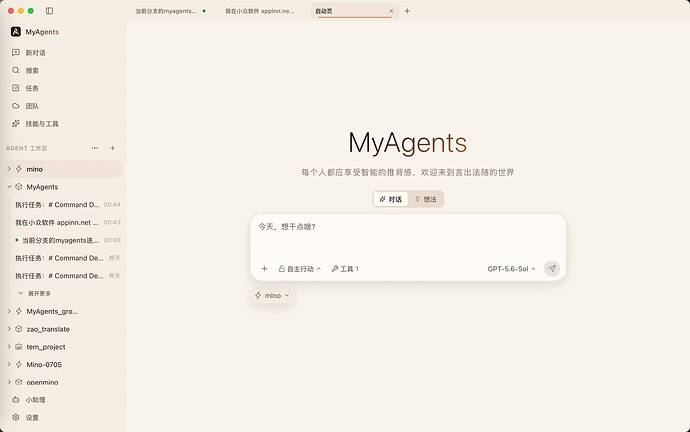Click the lightning icon beside mino workspace
Screen dimensions: 690x432
tap(19, 169)
